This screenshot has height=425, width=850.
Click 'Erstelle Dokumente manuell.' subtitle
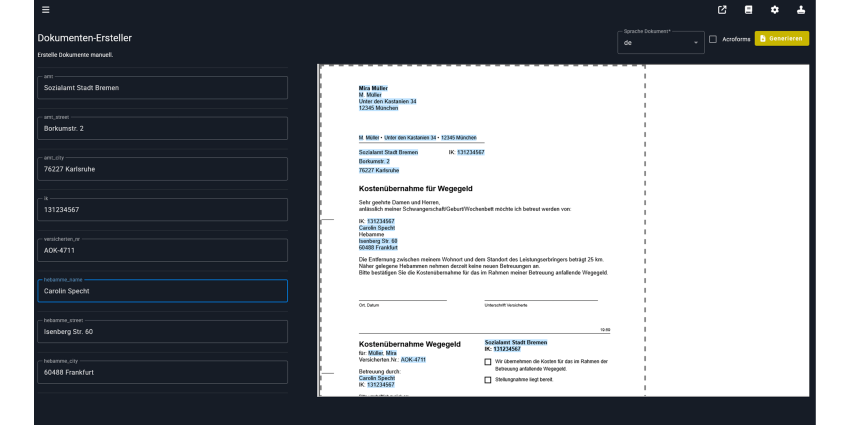click(x=75, y=55)
